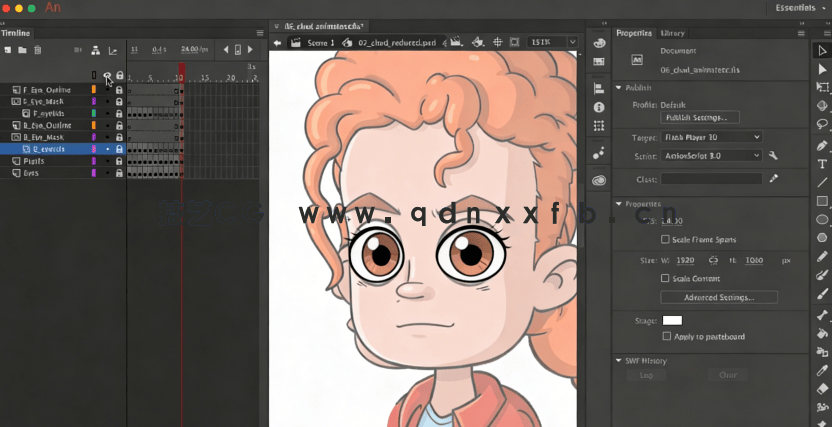
Task: Choose the Text tool
Action: pyautogui.click(x=822, y=164)
